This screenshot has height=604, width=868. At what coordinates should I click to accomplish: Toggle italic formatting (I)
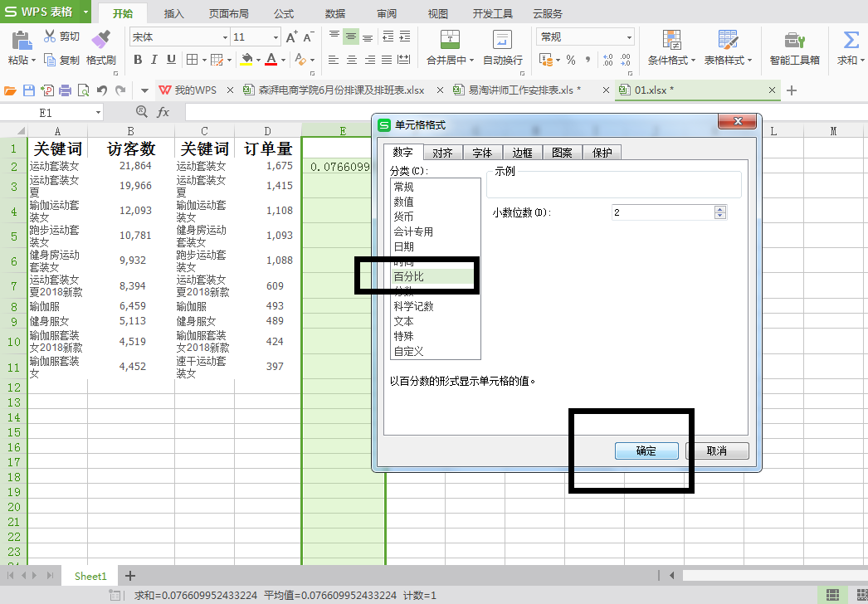click(154, 60)
